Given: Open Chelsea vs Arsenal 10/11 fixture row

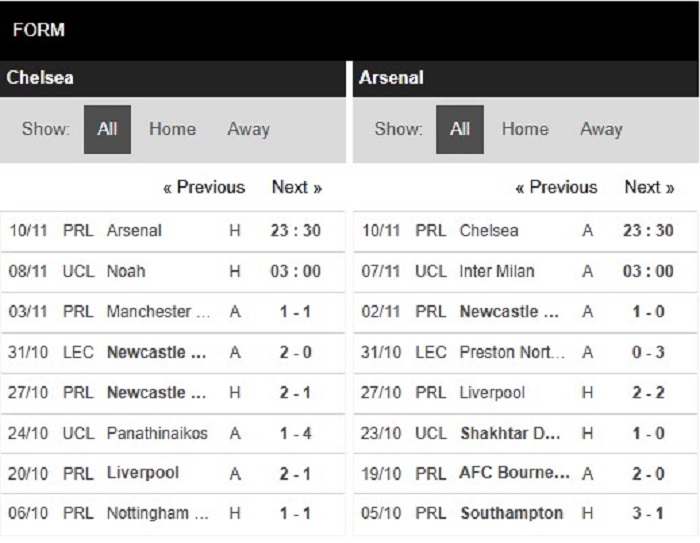Looking at the screenshot, I should (x=172, y=231).
